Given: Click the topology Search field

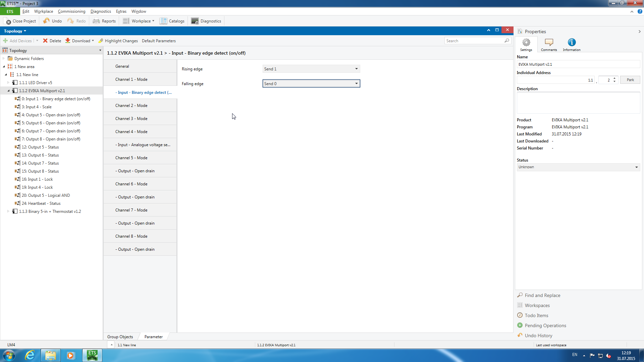Looking at the screenshot, I should click(474, 41).
